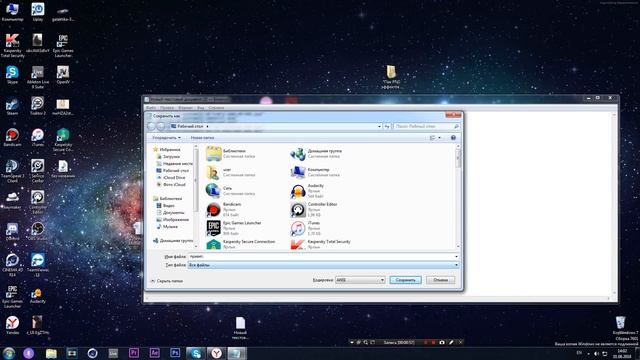This screenshot has height=360, width=640.
Task: Select Audacity shortcut in the save dialog list
Action: click(x=308, y=191)
